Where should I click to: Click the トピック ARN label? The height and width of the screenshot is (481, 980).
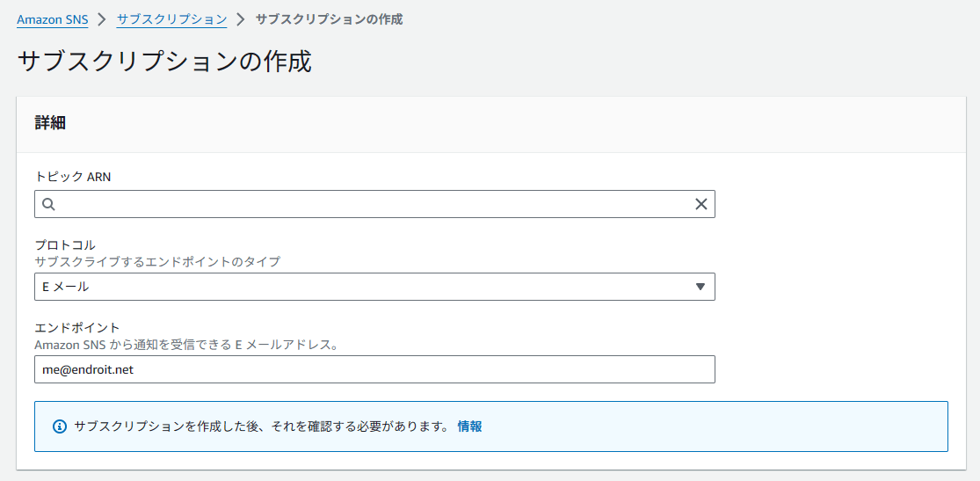72,177
